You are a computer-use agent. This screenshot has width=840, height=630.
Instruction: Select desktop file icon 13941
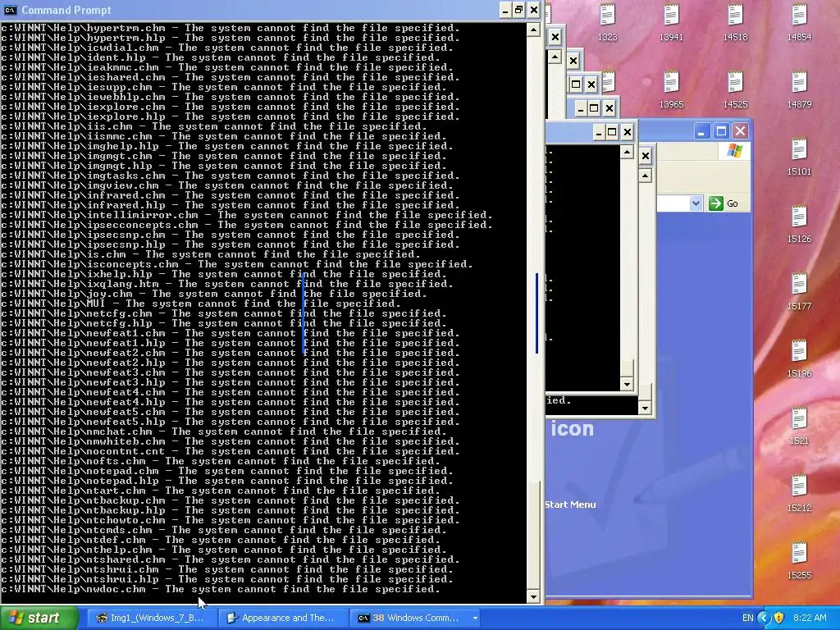(671, 22)
